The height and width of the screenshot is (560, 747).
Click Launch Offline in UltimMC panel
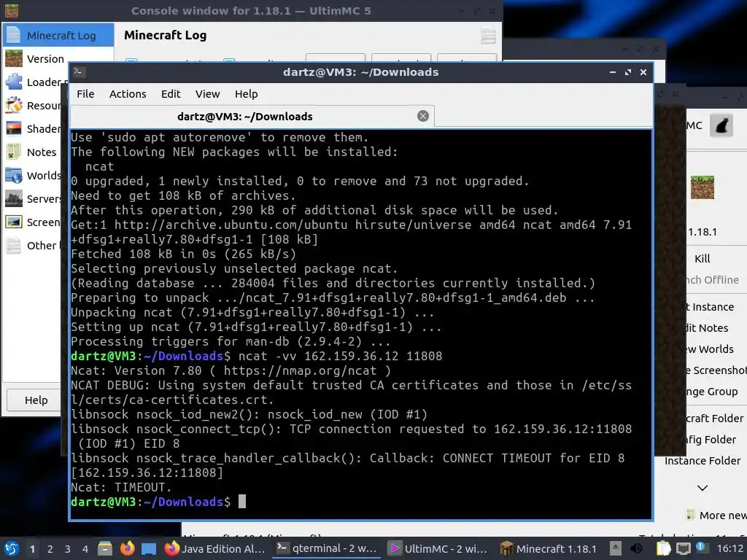712,280
